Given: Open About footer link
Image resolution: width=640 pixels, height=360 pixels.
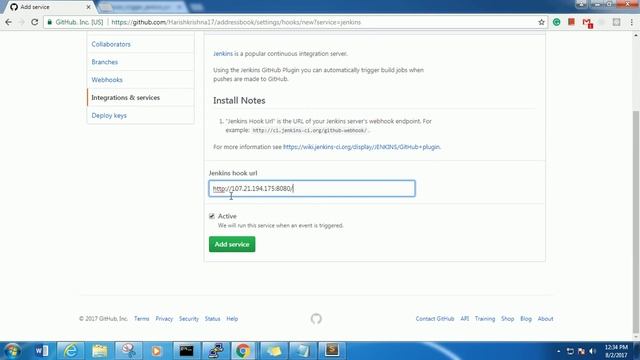Looking at the screenshot, I should pos(545,319).
